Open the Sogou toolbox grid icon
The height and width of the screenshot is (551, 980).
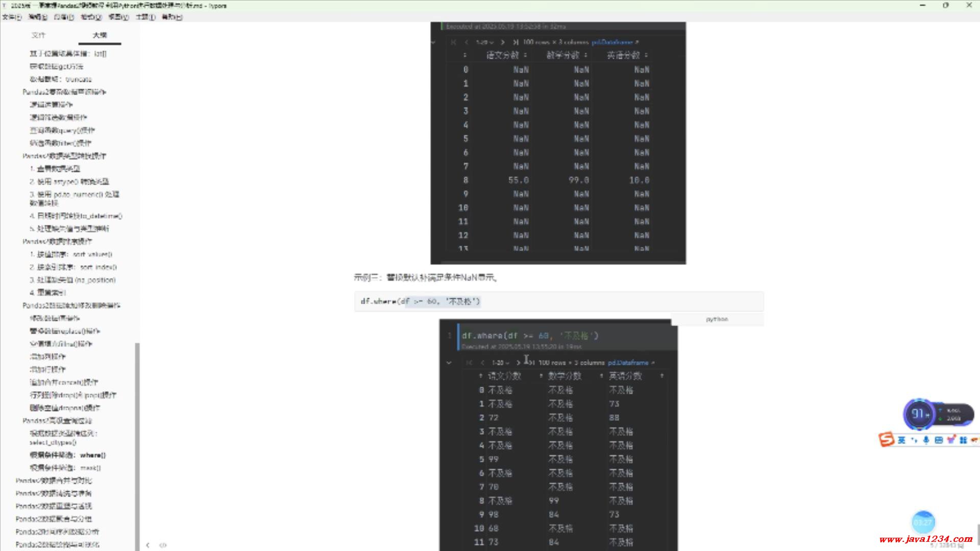click(963, 440)
